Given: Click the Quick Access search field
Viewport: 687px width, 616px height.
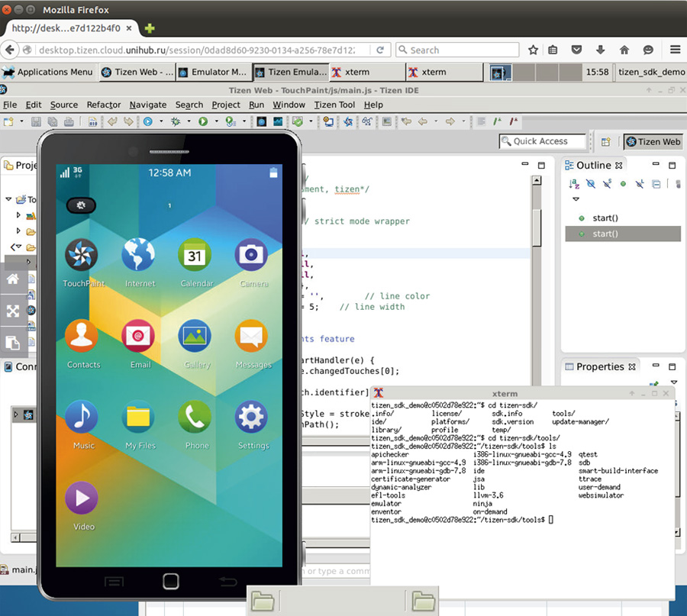Looking at the screenshot, I should click(542, 141).
